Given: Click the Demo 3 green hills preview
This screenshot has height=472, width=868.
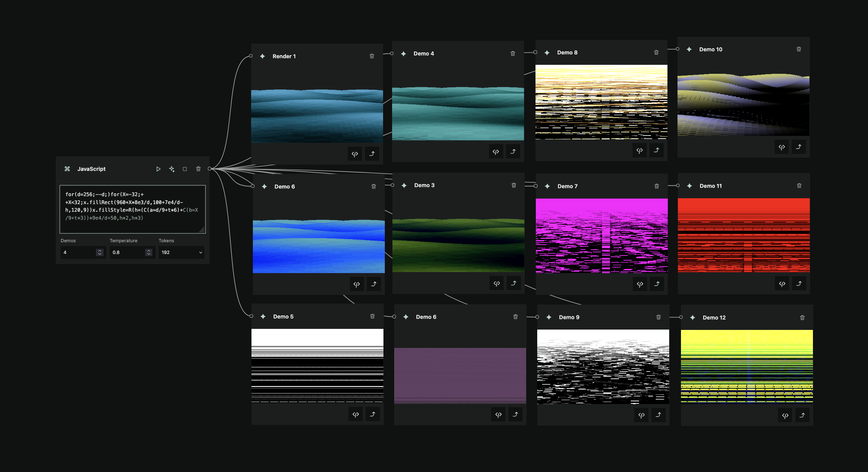Looking at the screenshot, I should (458, 245).
